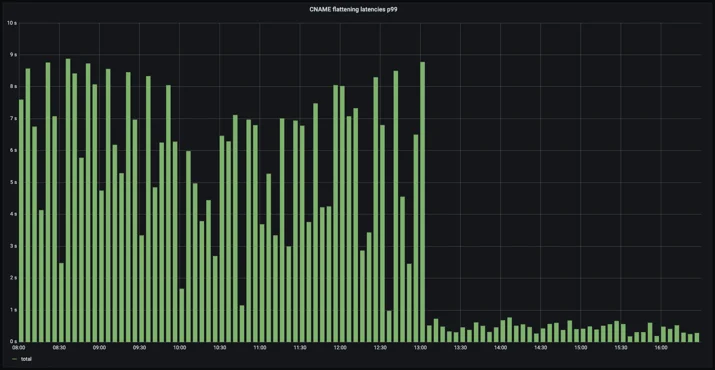Click the green color swatch beside 'total'

[15, 360]
